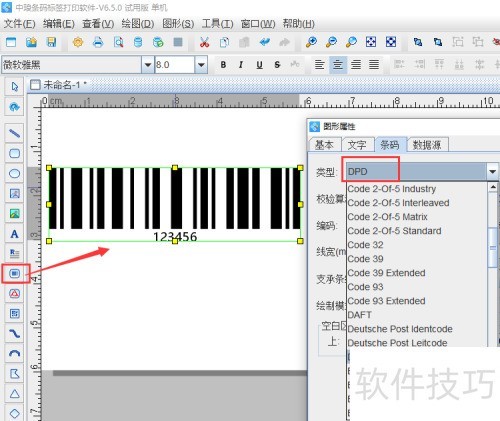Viewport: 500px width, 421px height.
Task: Select the arc drawing tool
Action: (x=14, y=354)
